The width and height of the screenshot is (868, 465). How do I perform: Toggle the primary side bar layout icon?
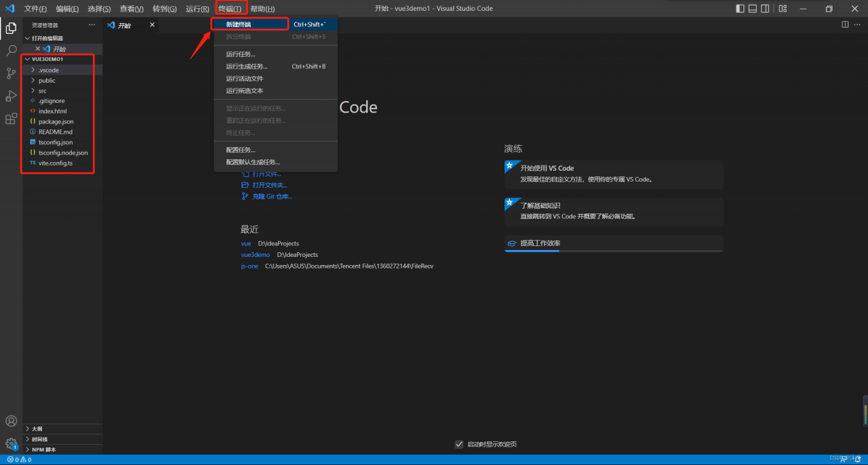coord(741,9)
